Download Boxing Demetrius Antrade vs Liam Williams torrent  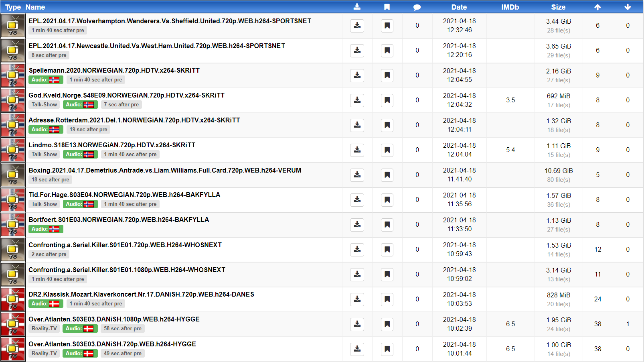(x=357, y=175)
